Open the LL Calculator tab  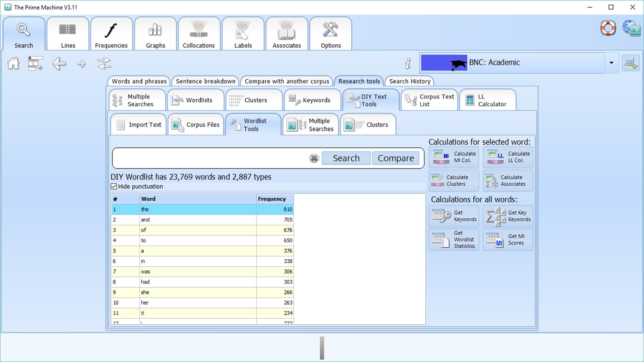pyautogui.click(x=488, y=100)
